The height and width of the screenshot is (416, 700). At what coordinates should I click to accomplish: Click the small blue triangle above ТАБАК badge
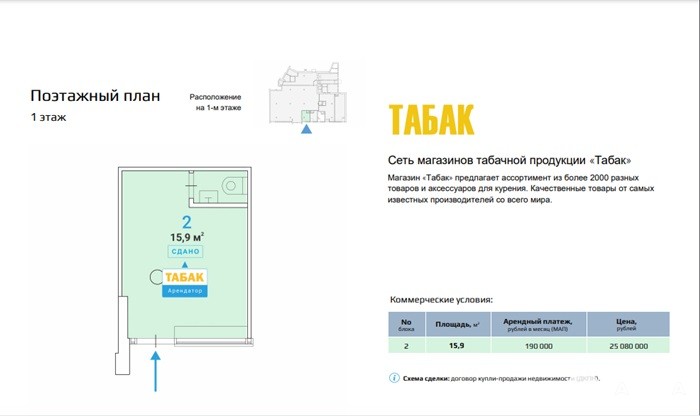(x=184, y=262)
